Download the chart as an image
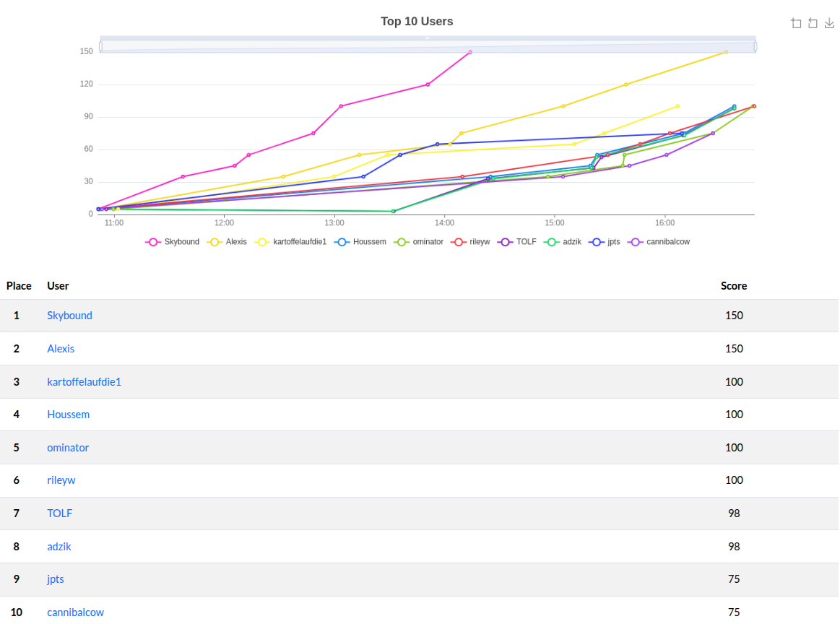This screenshot has width=840, height=624. click(829, 23)
